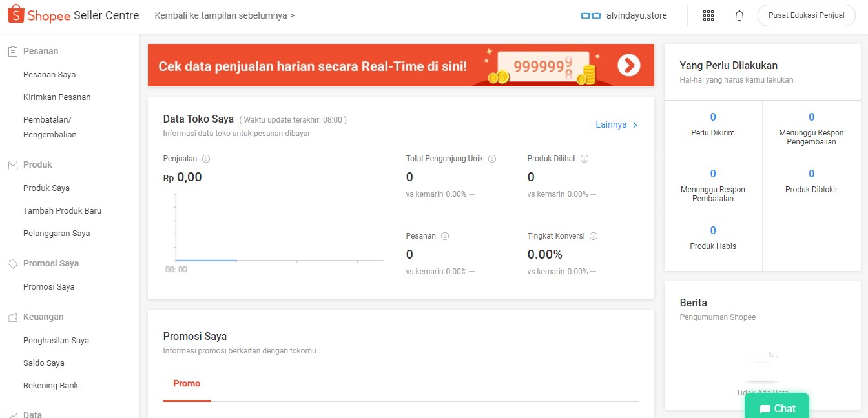The width and height of the screenshot is (868, 418).
Task: Open the Promosi Saya sidebar sub-item
Action: pos(48,287)
